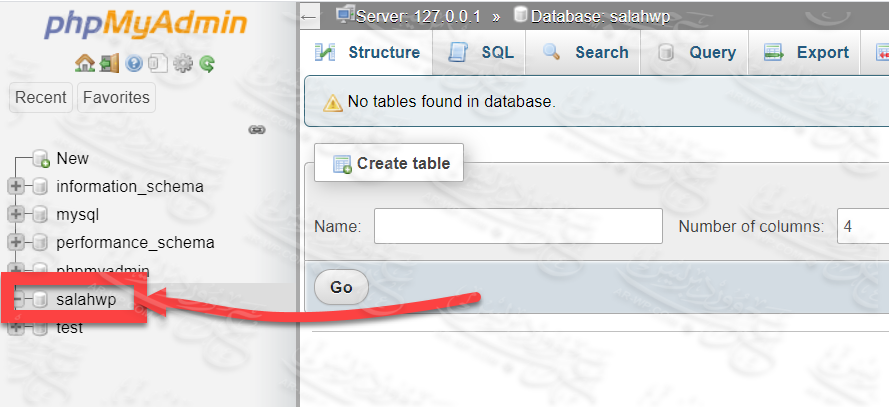Open navigation panel settings gear icon
This screenshot has height=407, width=889.
pyautogui.click(x=183, y=64)
